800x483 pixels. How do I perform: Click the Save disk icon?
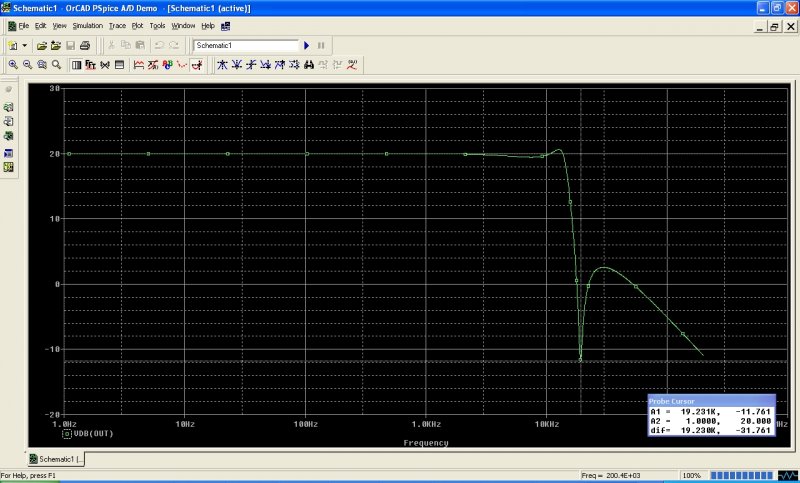point(70,45)
